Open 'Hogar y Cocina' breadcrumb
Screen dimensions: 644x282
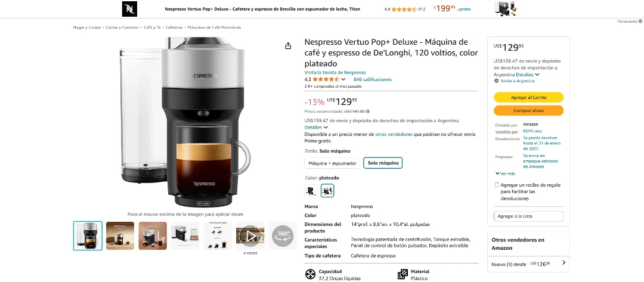(x=88, y=27)
